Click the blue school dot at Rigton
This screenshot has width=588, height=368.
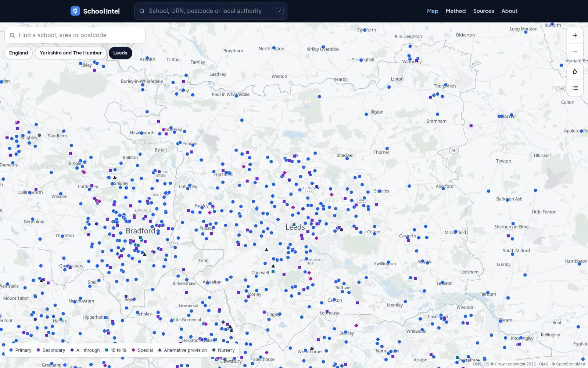pyautogui.click(x=366, y=114)
